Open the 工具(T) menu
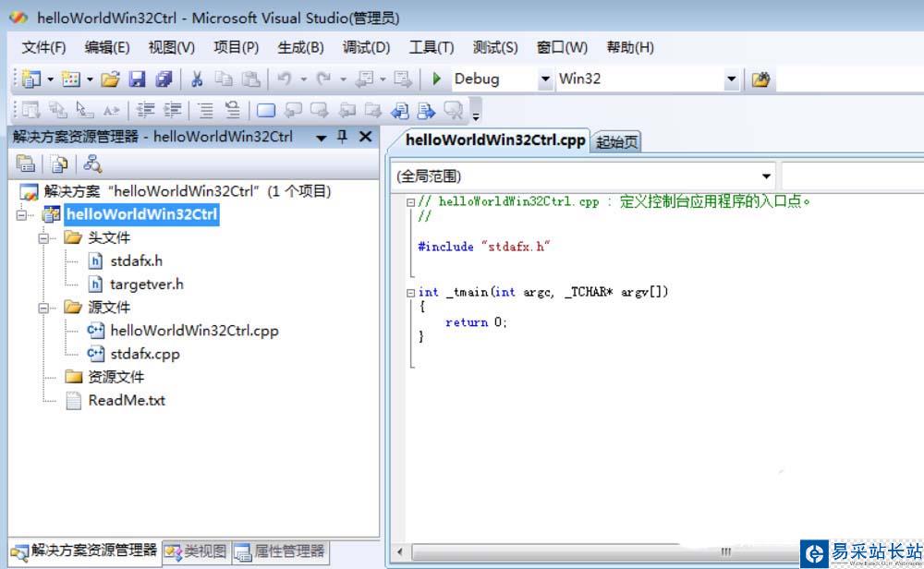 coord(432,47)
